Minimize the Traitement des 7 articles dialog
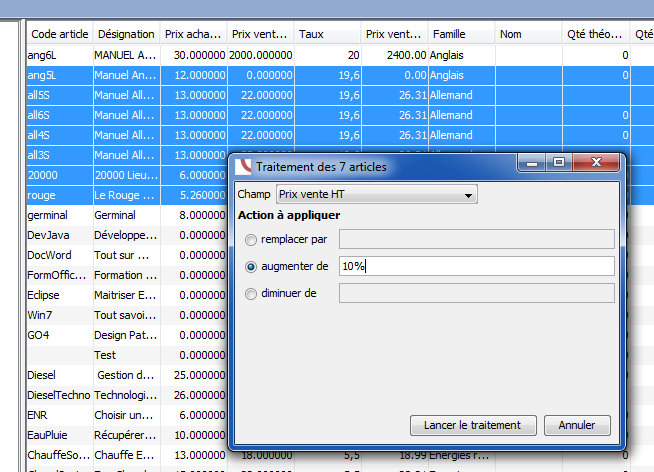Screen dimensions: 654x472 coord(535,162)
